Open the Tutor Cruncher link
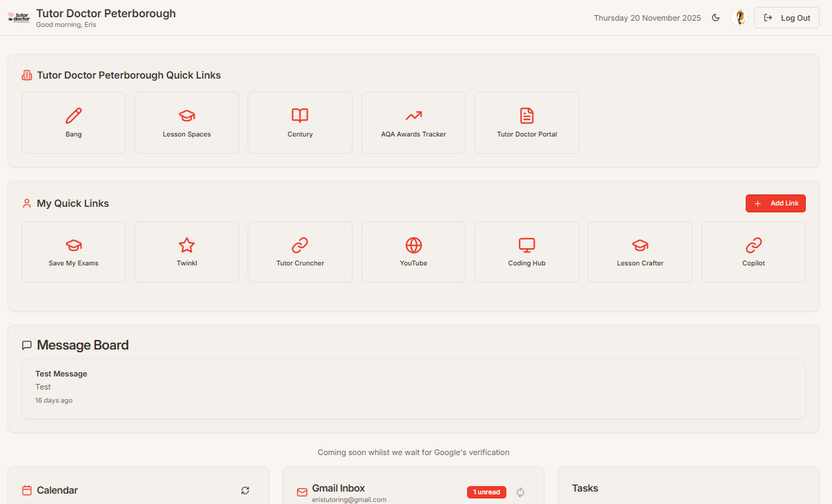Screen dimensions: 832x504 (x=299, y=252)
